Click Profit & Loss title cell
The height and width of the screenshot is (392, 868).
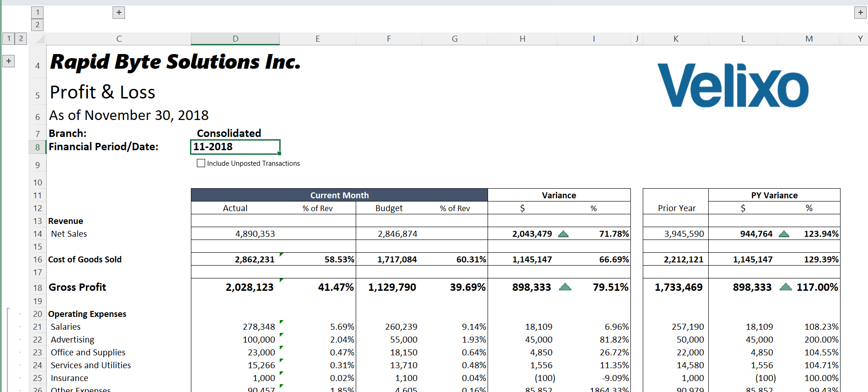[103, 92]
